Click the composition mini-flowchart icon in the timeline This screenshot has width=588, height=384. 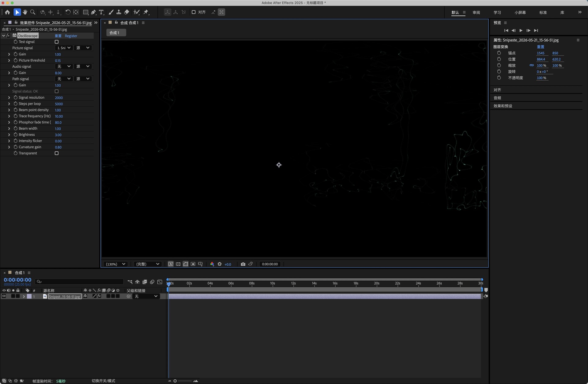(130, 282)
